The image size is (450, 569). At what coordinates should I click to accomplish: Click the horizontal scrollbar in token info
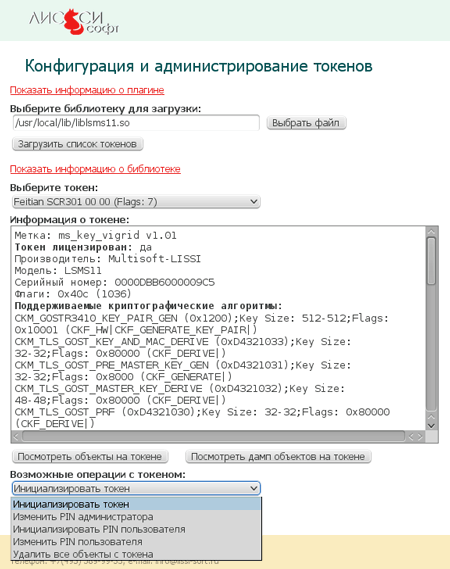click(x=213, y=437)
